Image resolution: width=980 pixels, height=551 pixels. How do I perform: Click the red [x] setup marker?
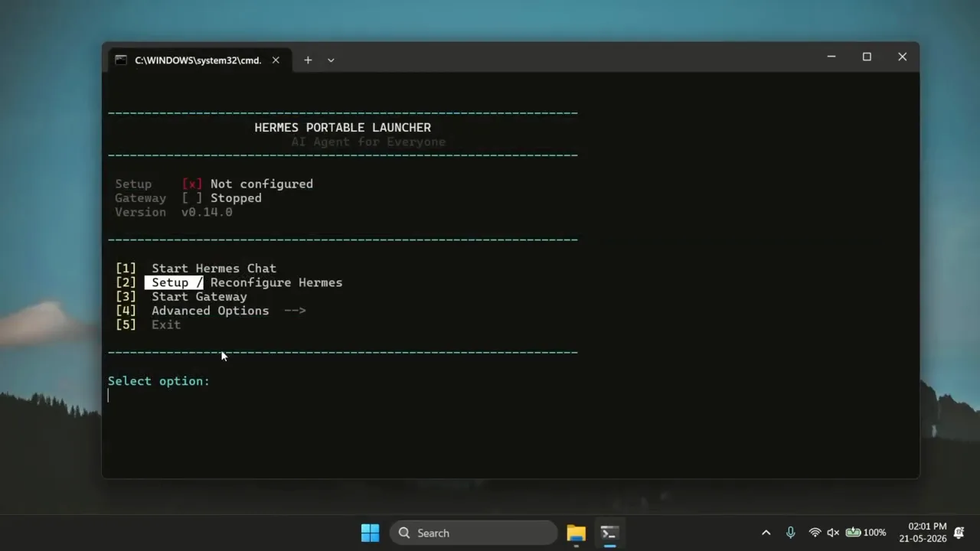click(x=192, y=184)
